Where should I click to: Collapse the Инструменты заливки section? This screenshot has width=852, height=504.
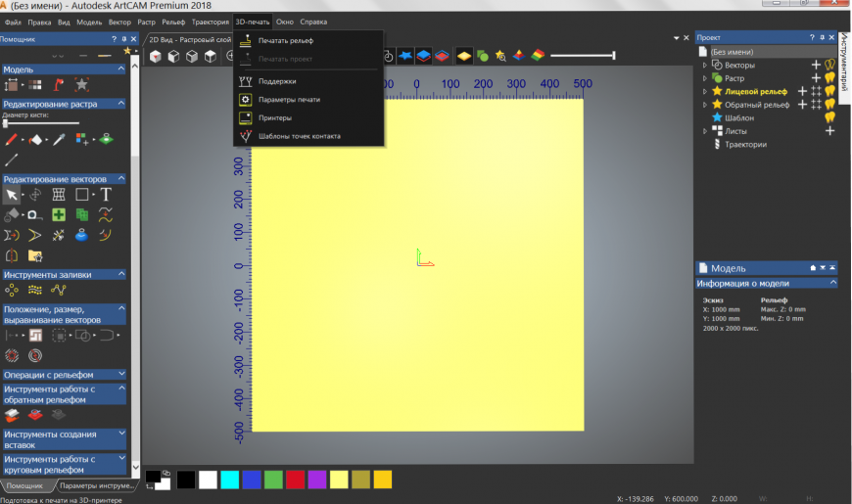tap(121, 274)
